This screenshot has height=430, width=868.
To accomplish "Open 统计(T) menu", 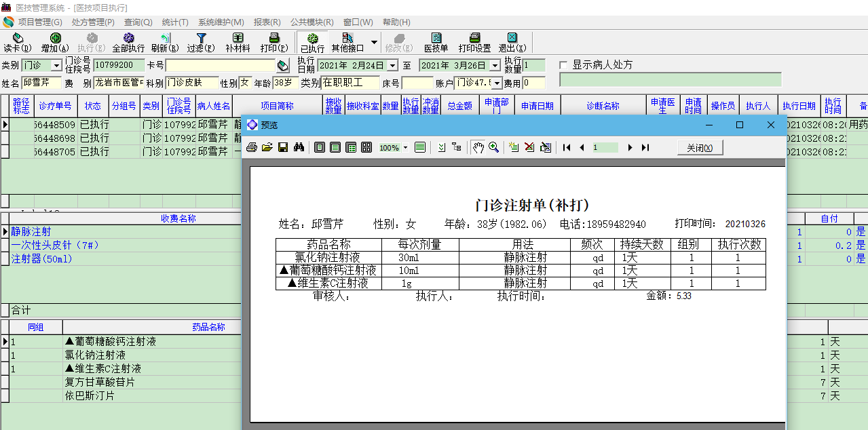I will point(175,22).
